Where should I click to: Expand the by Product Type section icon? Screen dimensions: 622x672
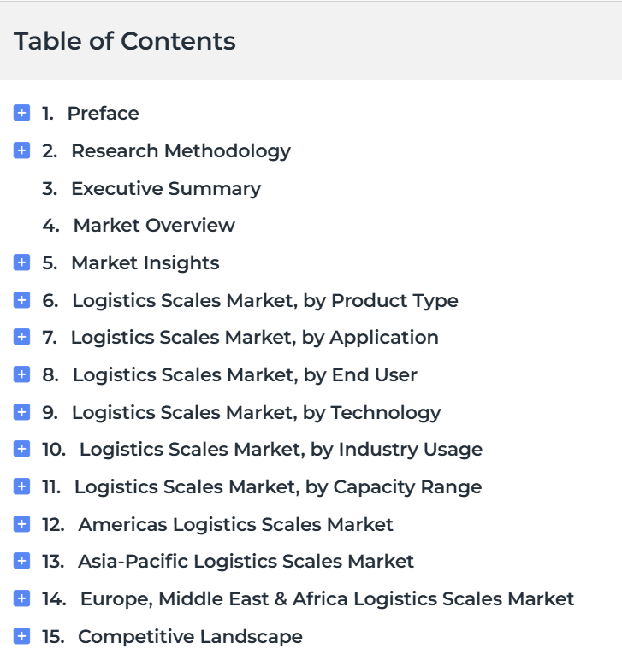pyautogui.click(x=21, y=299)
